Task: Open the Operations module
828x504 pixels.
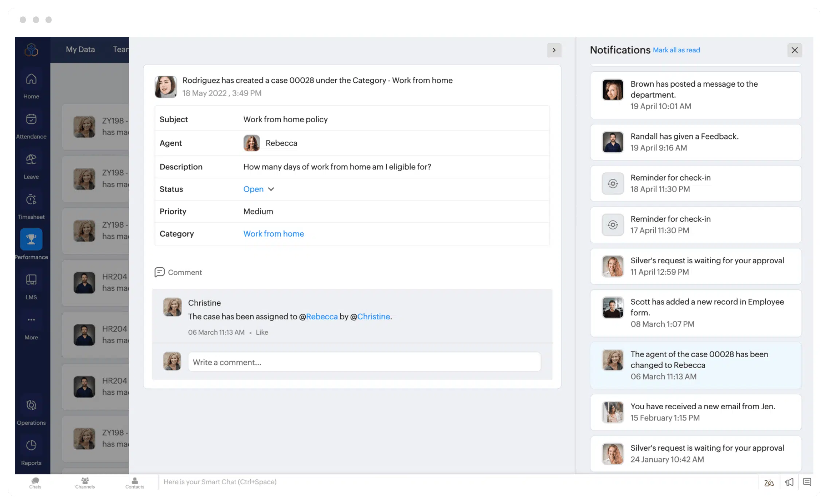Action: tap(31, 408)
